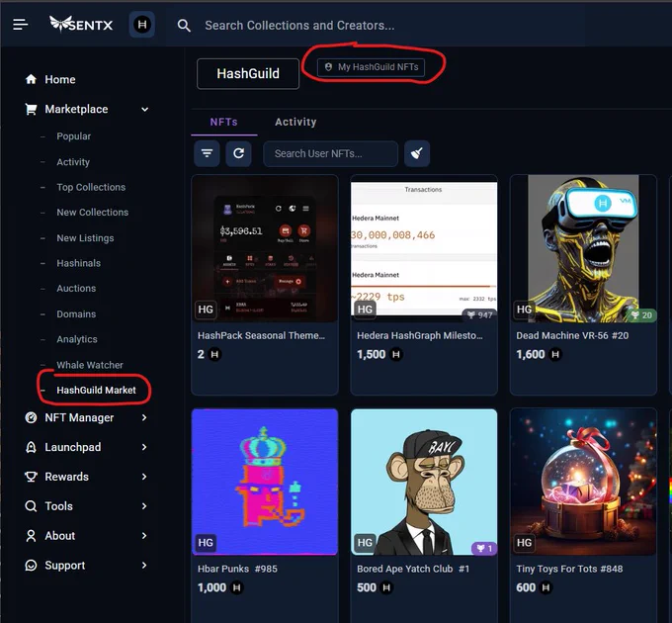Image resolution: width=672 pixels, height=623 pixels.
Task: Switch to the Activity tab
Action: pyautogui.click(x=295, y=123)
